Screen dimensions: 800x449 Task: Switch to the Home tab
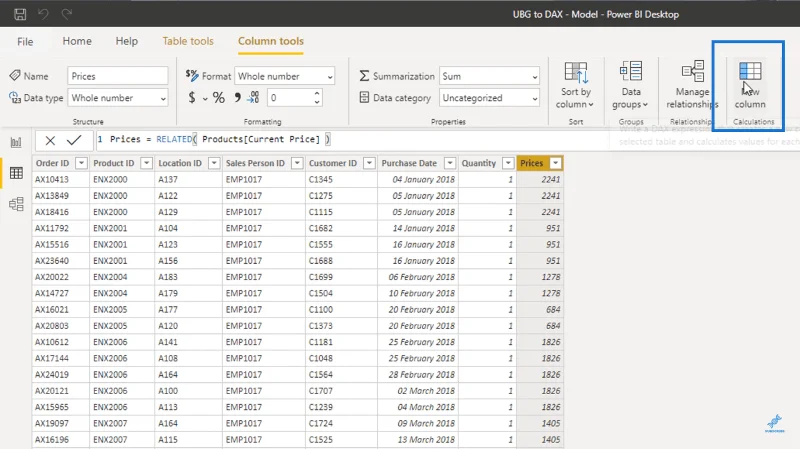[x=77, y=41]
